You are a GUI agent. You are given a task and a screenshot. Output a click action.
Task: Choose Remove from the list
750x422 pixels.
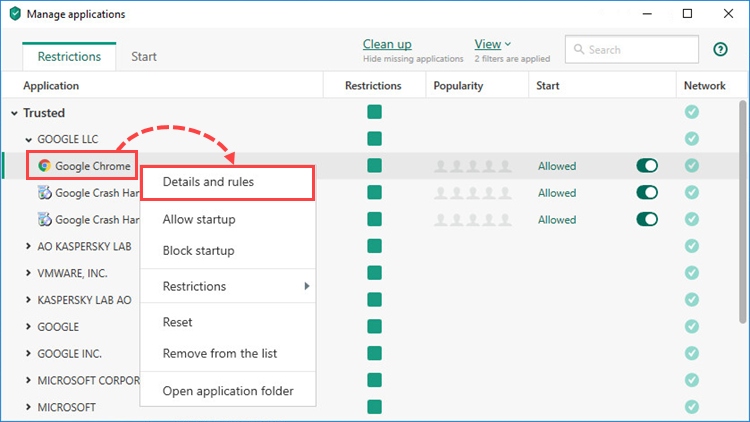click(x=228, y=354)
